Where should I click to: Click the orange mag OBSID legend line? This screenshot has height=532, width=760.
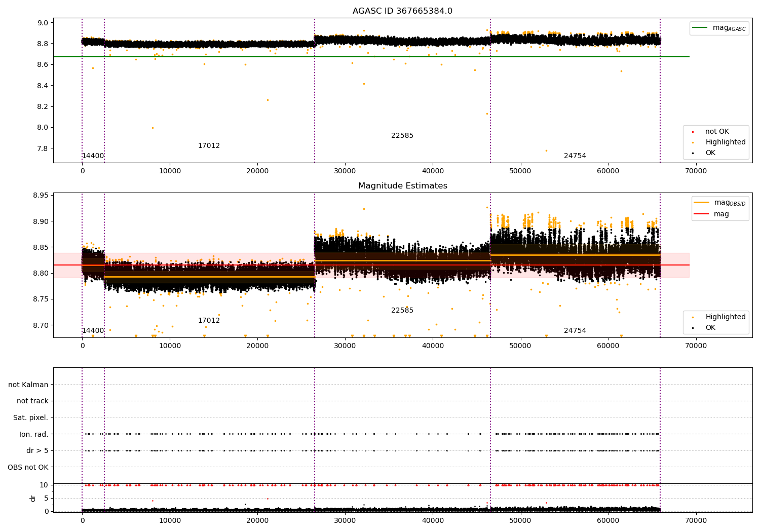pyautogui.click(x=702, y=203)
